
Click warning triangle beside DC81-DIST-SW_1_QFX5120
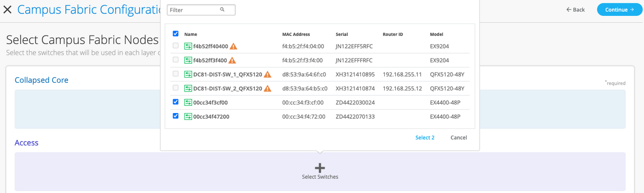(x=268, y=74)
